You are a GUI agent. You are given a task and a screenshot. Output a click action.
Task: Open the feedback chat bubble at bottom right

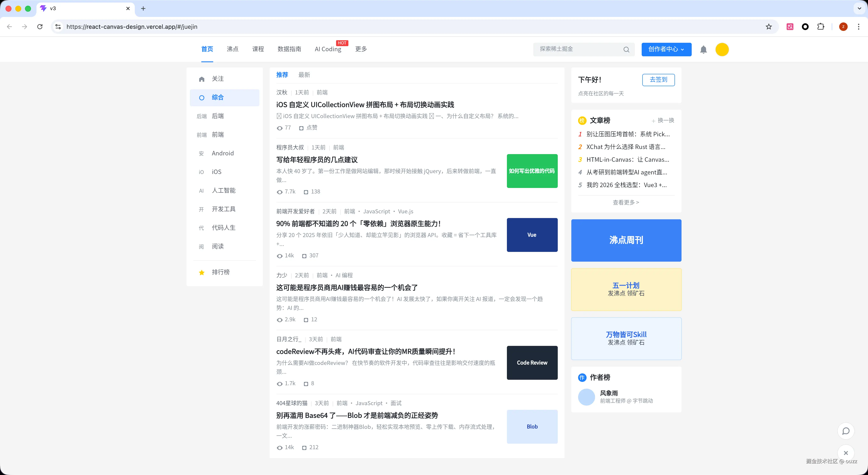click(x=846, y=431)
